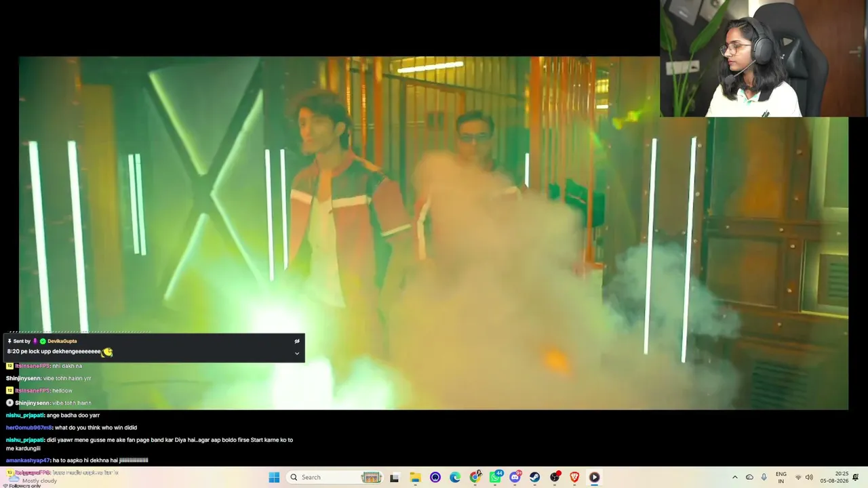
Task: Click the microphone tray icon
Action: 764,477
